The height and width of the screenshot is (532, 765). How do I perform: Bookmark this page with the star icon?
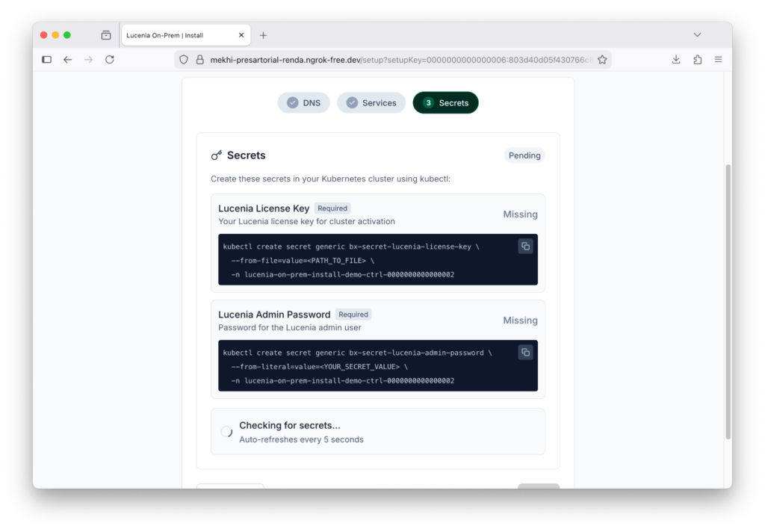coord(602,60)
